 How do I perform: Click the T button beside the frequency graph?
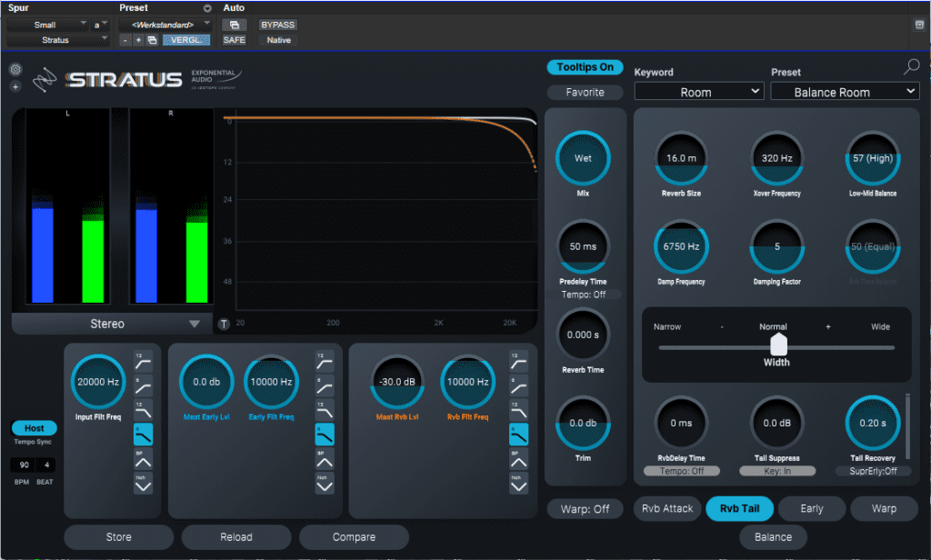[x=225, y=324]
